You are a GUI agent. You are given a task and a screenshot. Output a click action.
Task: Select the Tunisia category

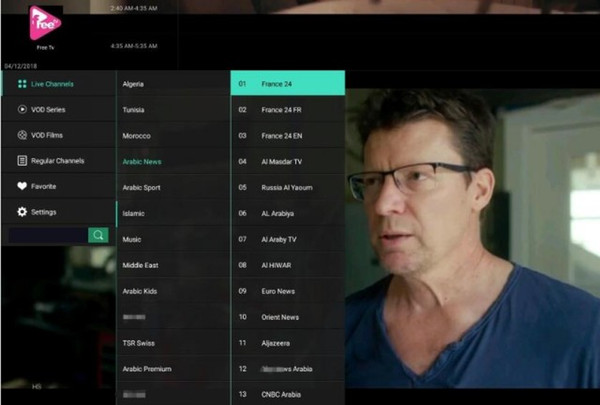coord(173,110)
